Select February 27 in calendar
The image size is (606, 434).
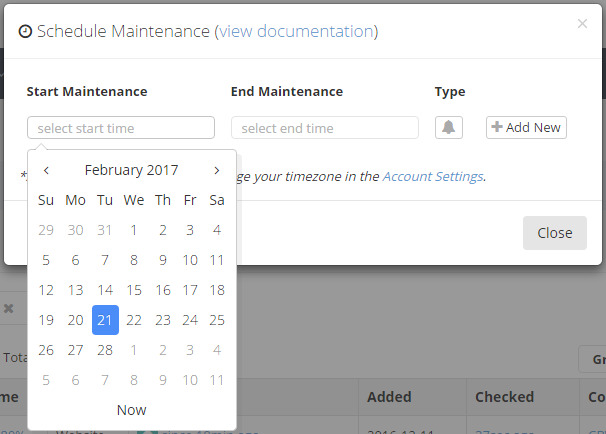pos(75,350)
